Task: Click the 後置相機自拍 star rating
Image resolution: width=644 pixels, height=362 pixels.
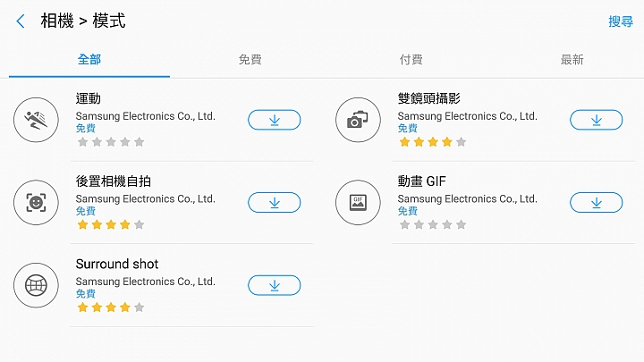Action: tap(111, 224)
